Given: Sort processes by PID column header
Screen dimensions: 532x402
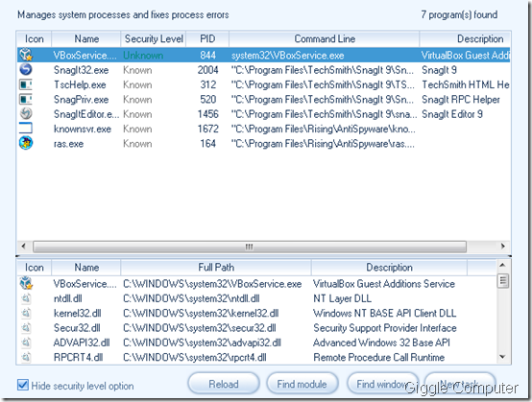Looking at the screenshot, I should [x=207, y=39].
